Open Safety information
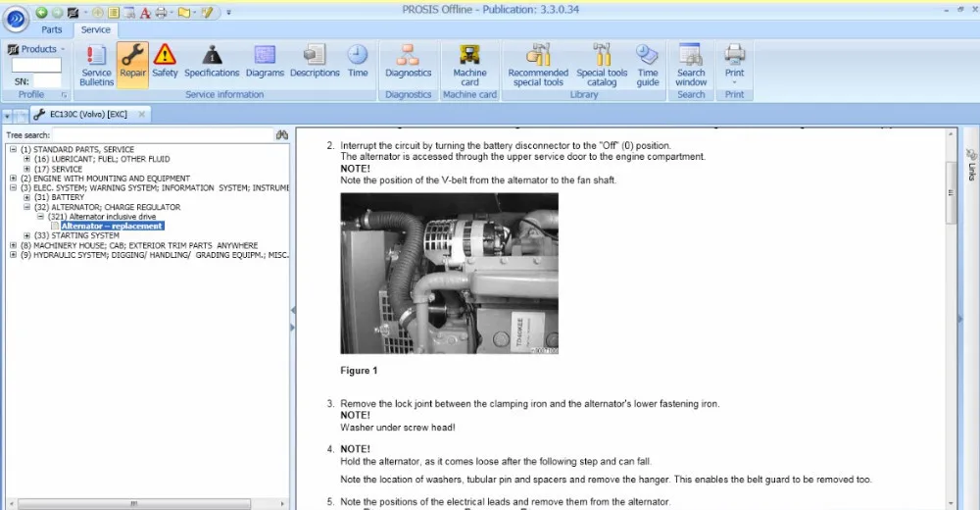The image size is (980, 510). 165,62
